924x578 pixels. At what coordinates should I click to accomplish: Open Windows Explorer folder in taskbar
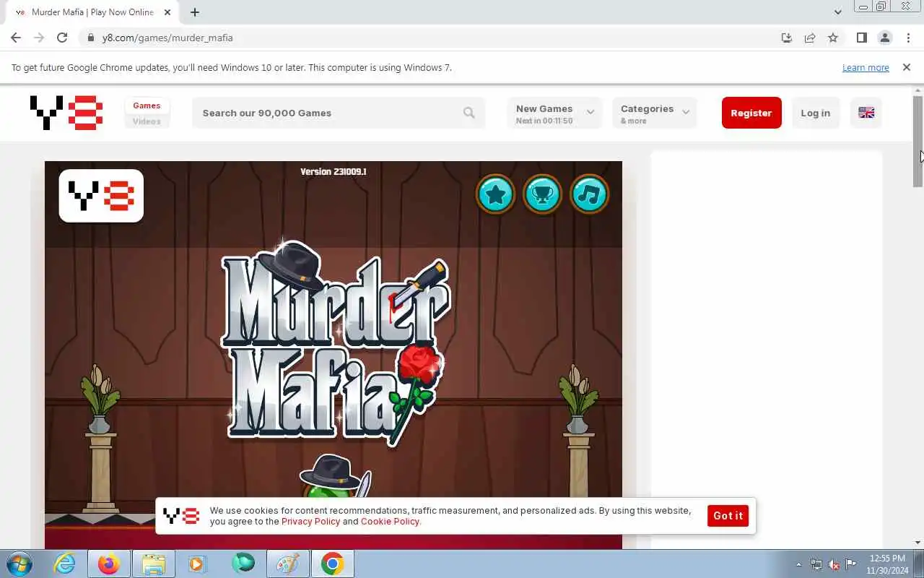[x=154, y=564]
